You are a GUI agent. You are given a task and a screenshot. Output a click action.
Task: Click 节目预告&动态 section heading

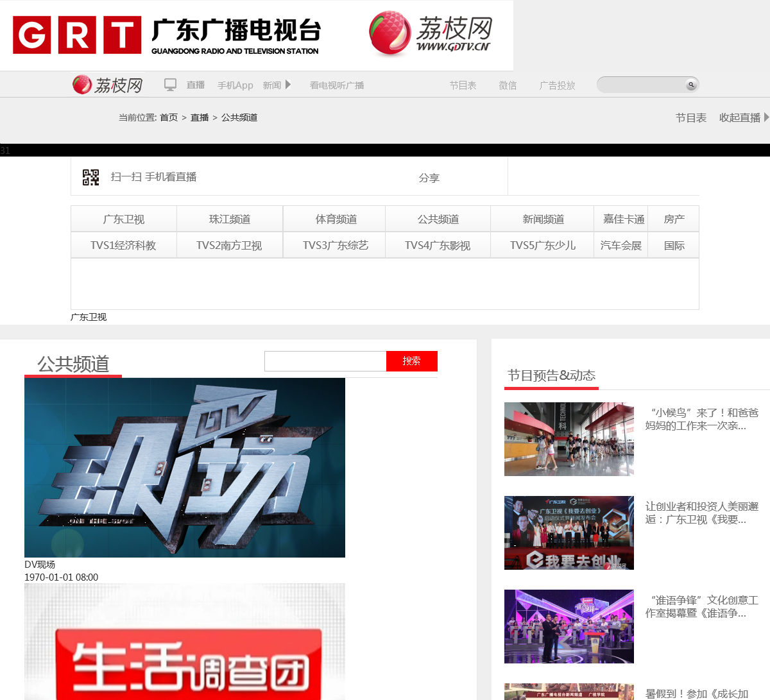pos(552,375)
